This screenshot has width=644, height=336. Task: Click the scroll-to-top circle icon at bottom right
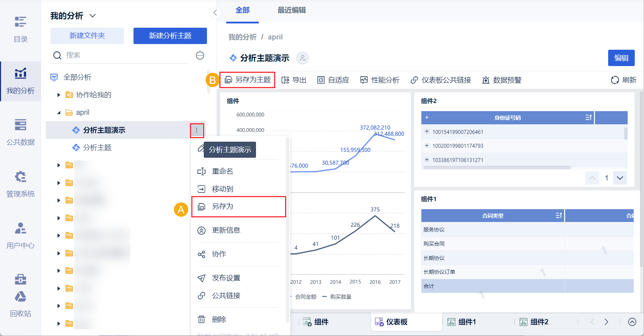632,322
